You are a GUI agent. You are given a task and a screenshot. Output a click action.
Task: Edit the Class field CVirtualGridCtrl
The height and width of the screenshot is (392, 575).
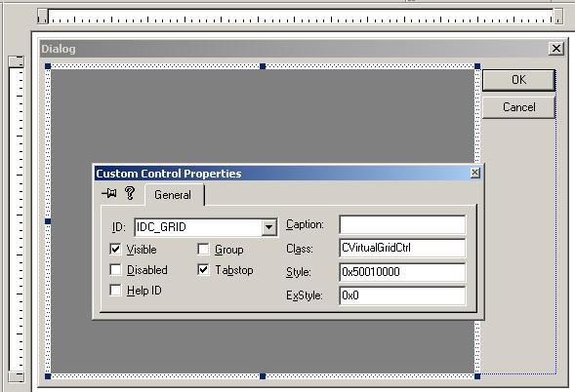[x=402, y=248]
